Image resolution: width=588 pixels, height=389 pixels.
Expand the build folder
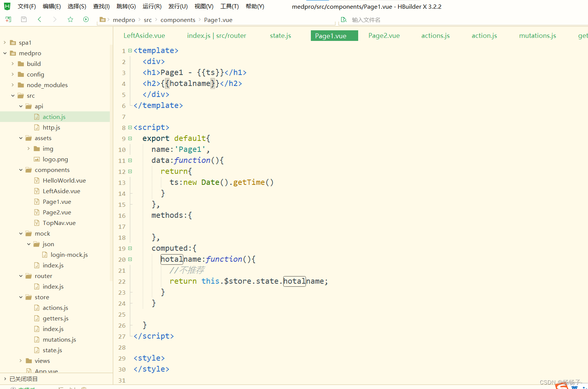(x=13, y=64)
